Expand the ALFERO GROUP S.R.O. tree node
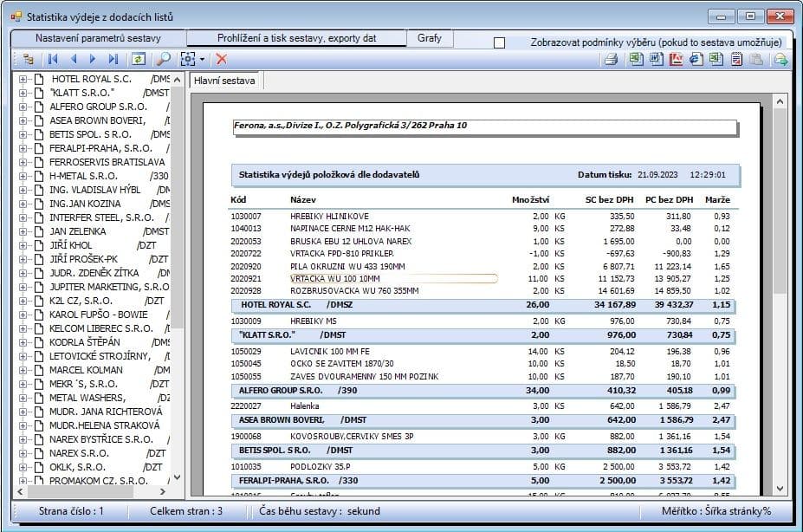 pos(23,107)
